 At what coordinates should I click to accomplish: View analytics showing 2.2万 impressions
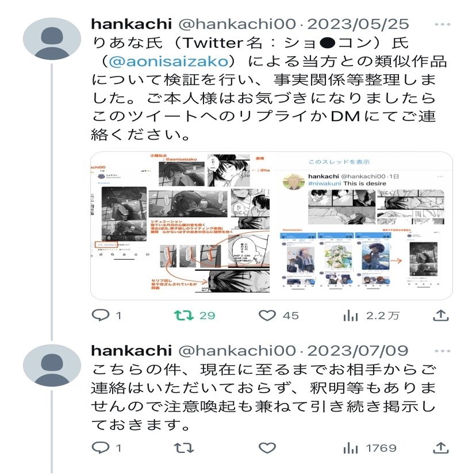pos(351,316)
